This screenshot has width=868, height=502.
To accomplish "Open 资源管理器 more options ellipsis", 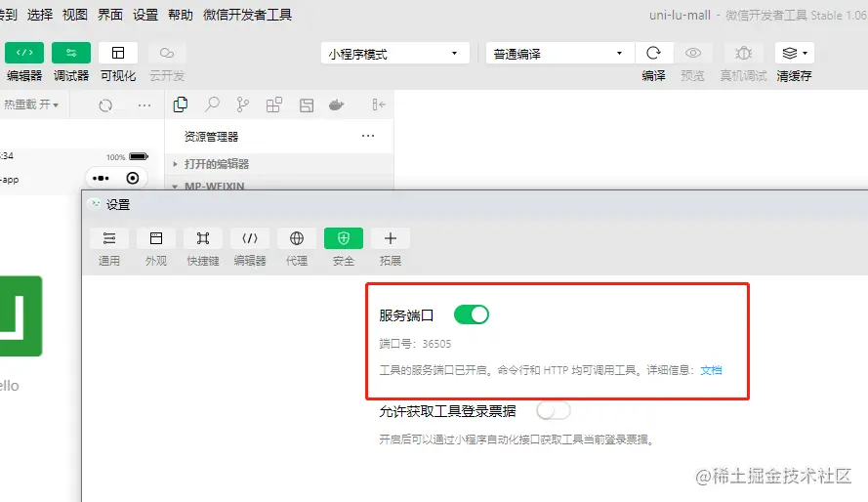I will click(x=368, y=136).
